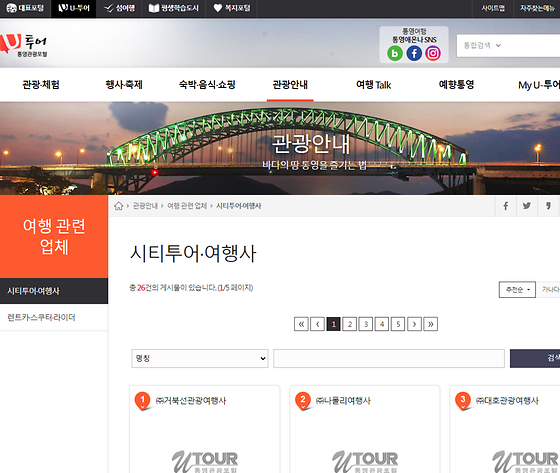Open the ㈜대호관광여행사 listing title
Viewport: 560px width, 473px height.
tap(507, 401)
